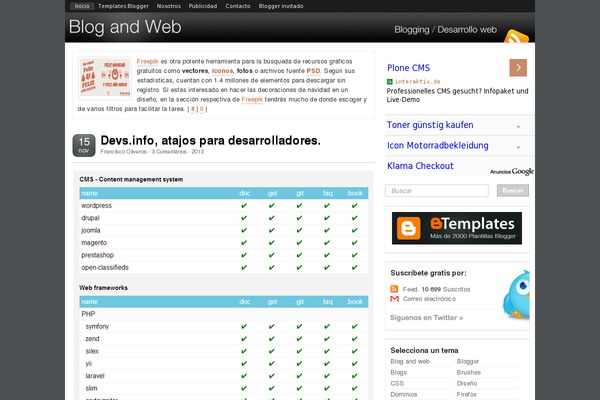Click silex faq checkmark
Screen dimensions: 600x400
[x=327, y=351]
